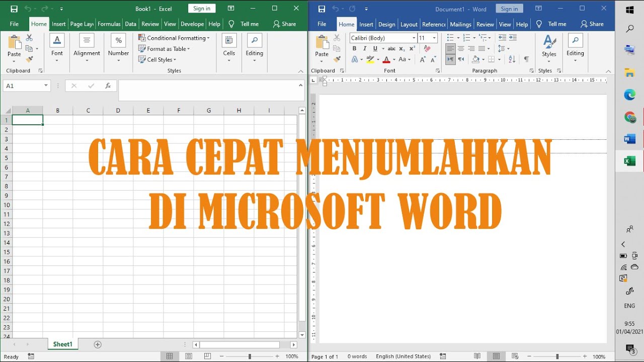Toggle Italic formatting in Word
This screenshot has width=644, height=362.
click(365, 49)
